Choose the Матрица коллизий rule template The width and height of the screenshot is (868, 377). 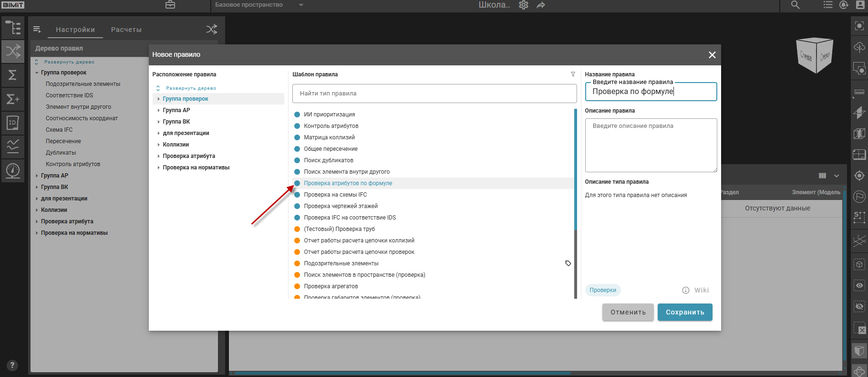coord(329,137)
